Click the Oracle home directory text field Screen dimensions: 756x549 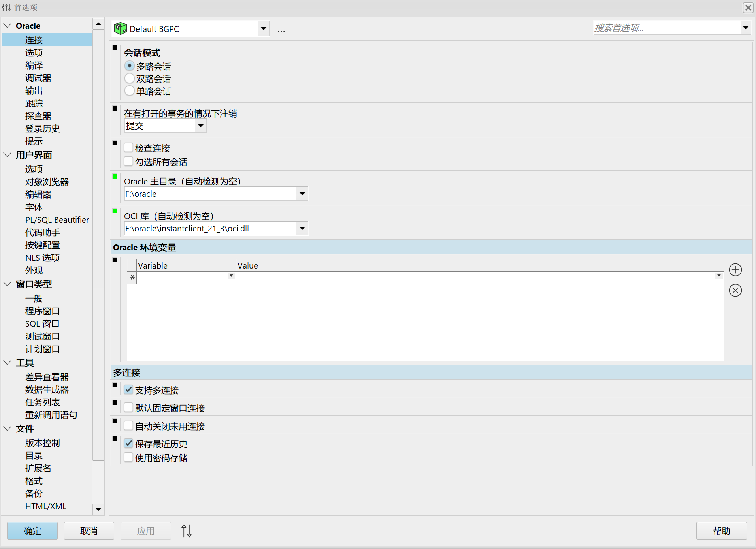(210, 194)
